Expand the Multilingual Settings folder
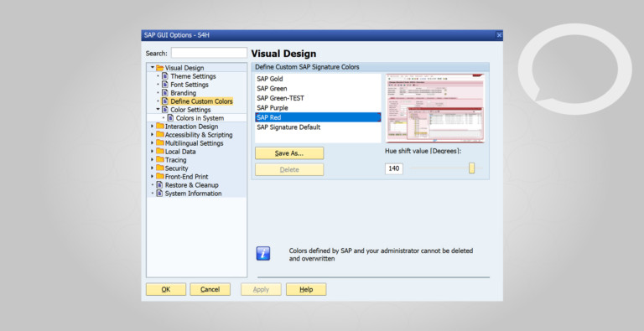 click(153, 143)
